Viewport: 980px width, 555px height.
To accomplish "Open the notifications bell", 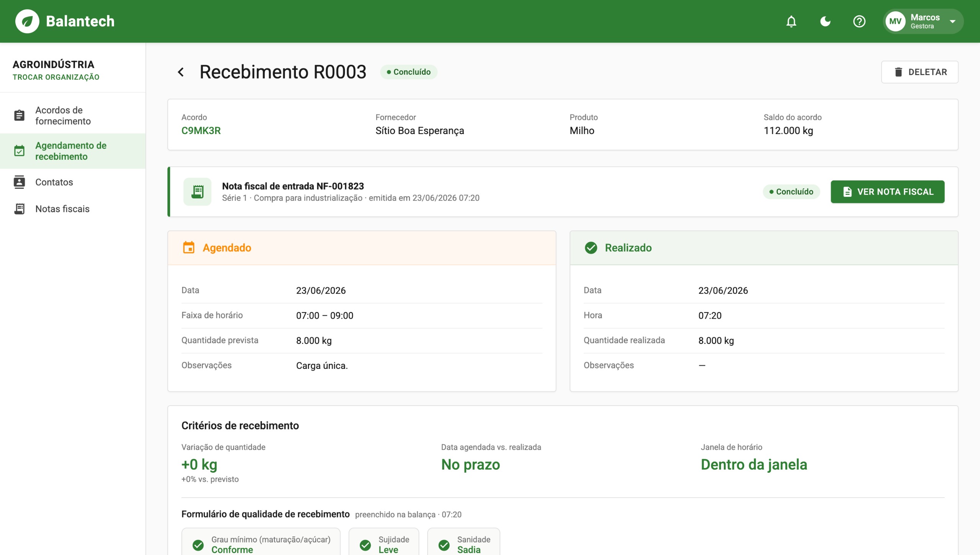I will (x=791, y=21).
